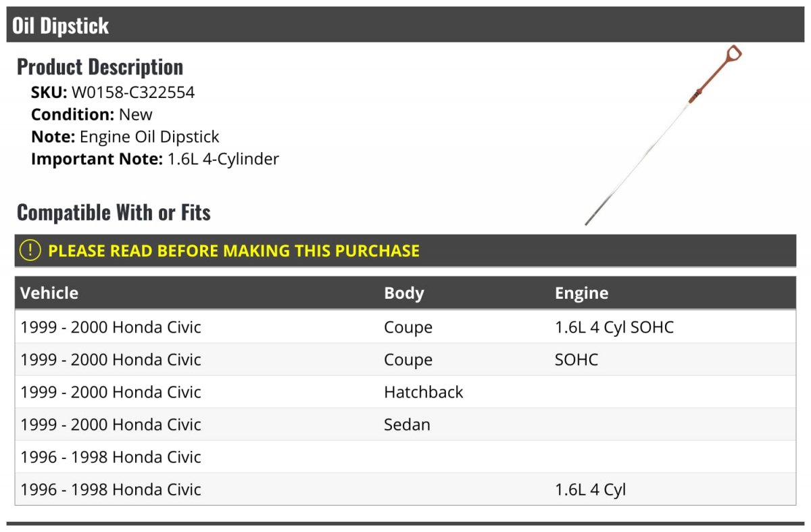811x532 pixels.
Task: Select the SKU number W0158-C322554
Action: (132, 93)
